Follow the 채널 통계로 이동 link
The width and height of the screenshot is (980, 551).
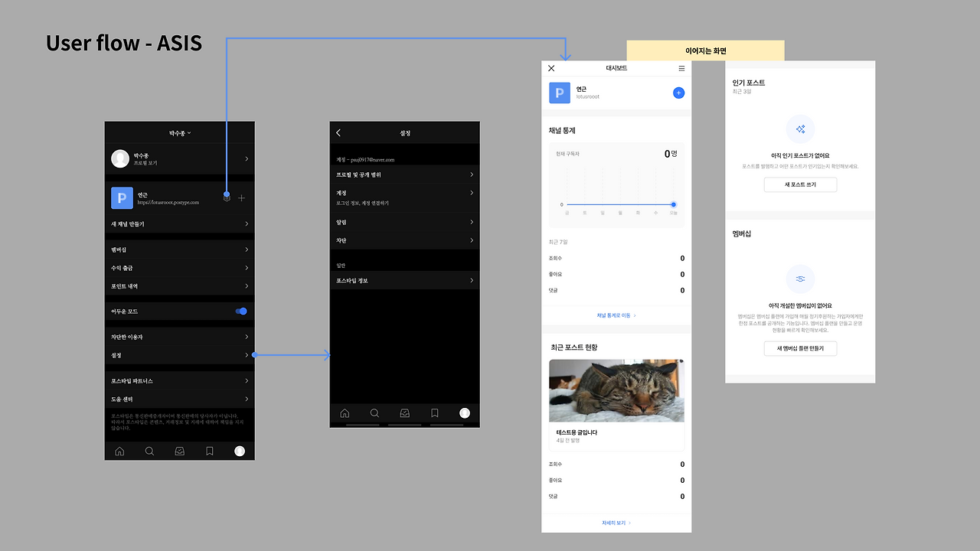(616, 315)
